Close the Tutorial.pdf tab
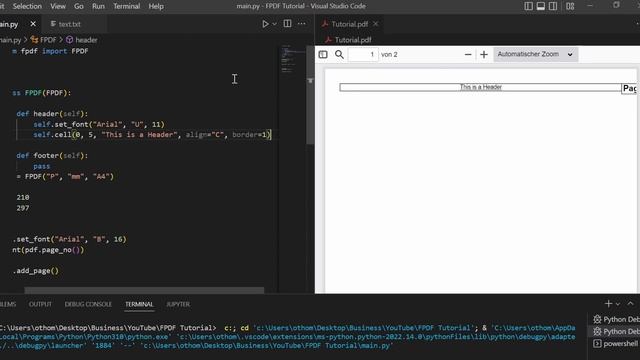The height and width of the screenshot is (360, 640). coord(376,24)
